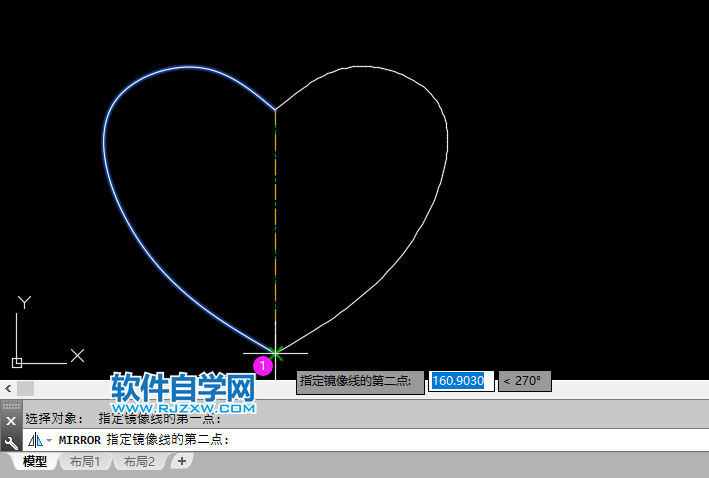Switch to 模型 tab

pos(34,461)
